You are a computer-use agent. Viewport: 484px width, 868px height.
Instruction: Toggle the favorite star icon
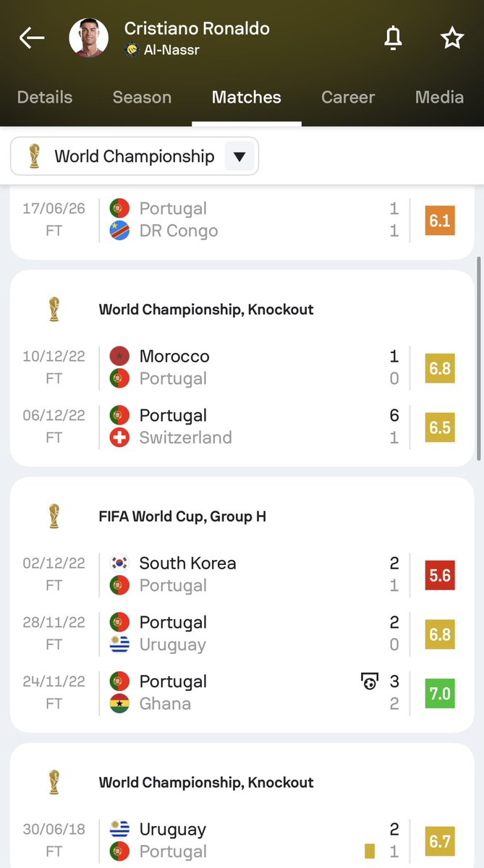point(452,38)
